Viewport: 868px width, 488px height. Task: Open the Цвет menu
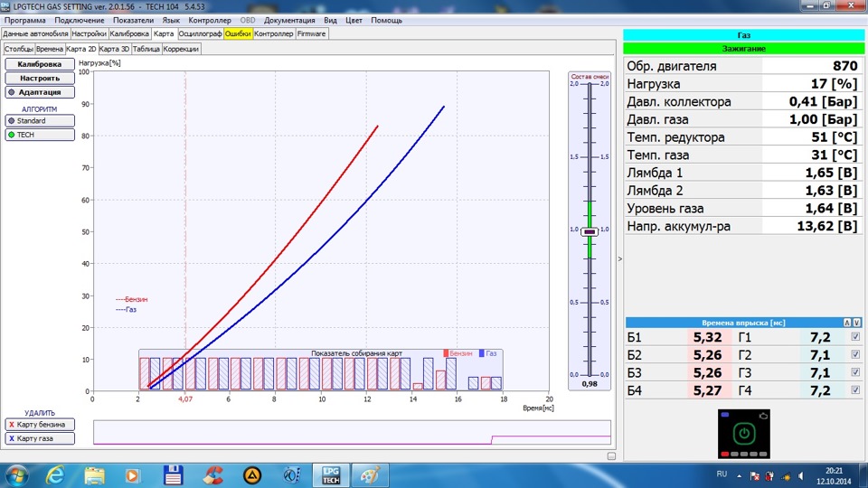click(354, 20)
